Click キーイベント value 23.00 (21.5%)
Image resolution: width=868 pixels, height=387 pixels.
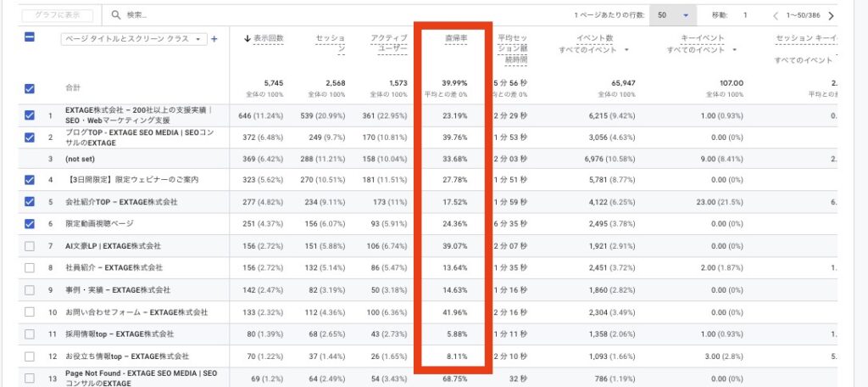tap(718, 202)
